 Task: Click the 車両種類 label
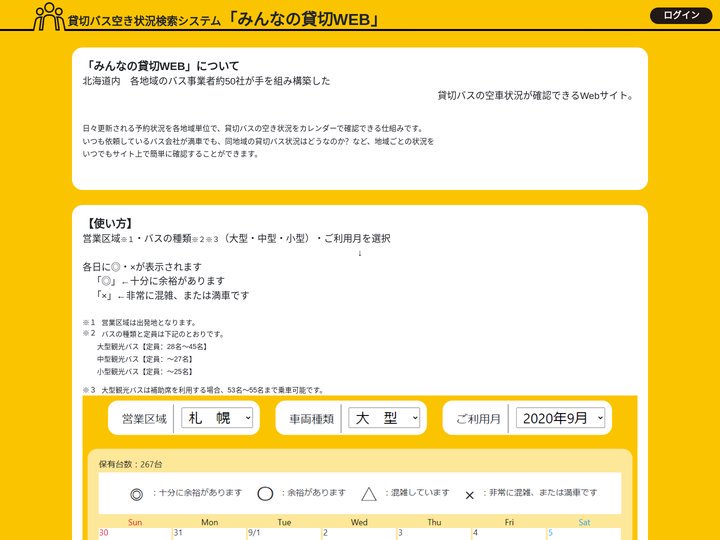311,419
